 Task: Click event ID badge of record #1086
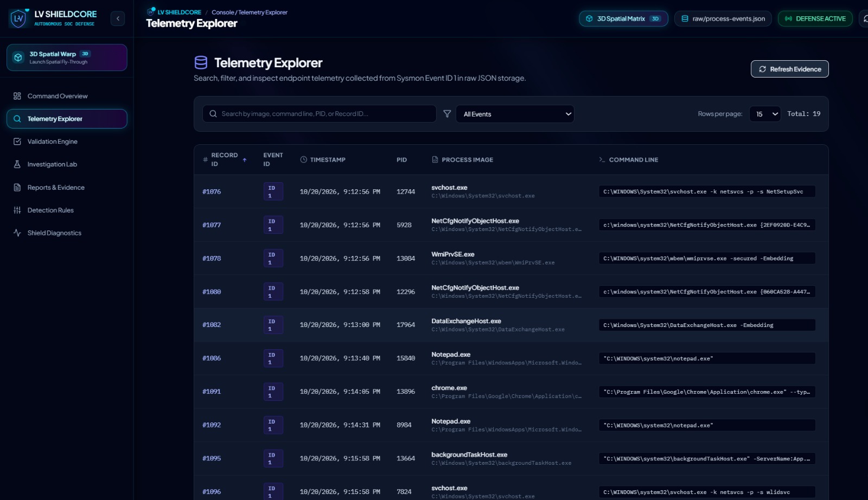coord(273,358)
